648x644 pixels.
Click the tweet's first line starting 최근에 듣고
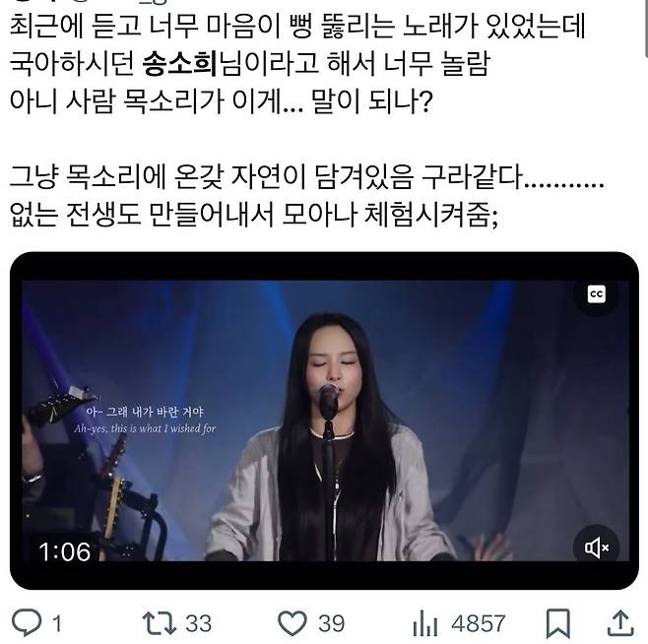tap(297, 26)
